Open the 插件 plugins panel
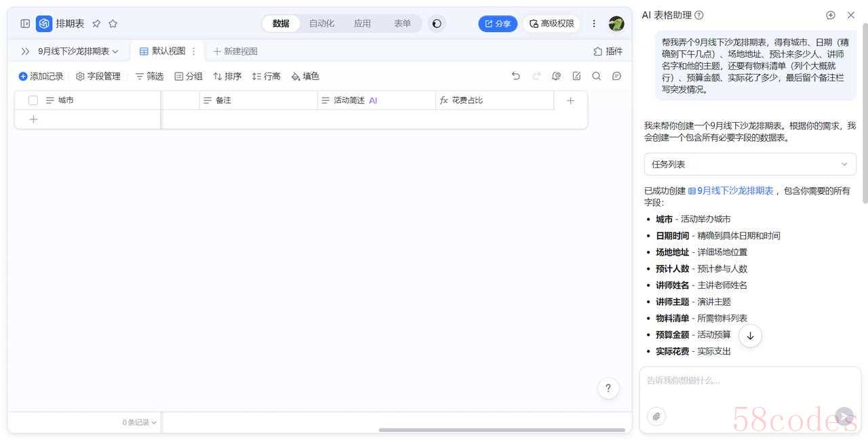The image size is (868, 440). (608, 52)
